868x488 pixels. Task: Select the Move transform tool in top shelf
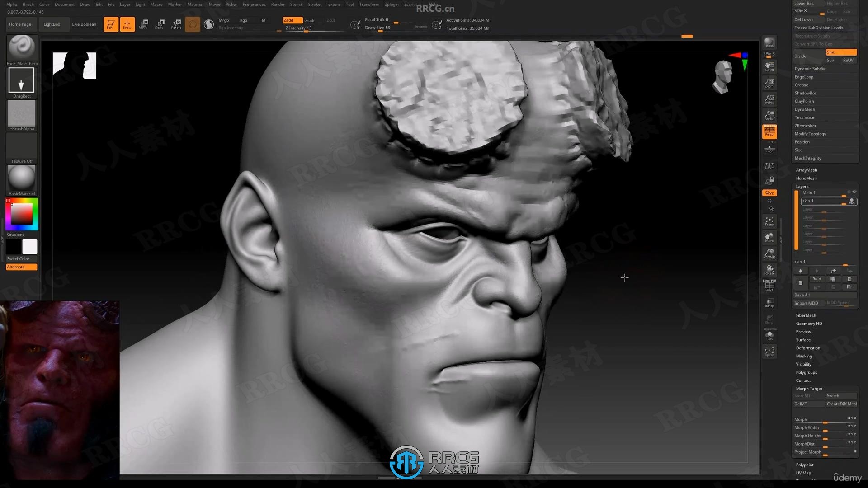143,24
